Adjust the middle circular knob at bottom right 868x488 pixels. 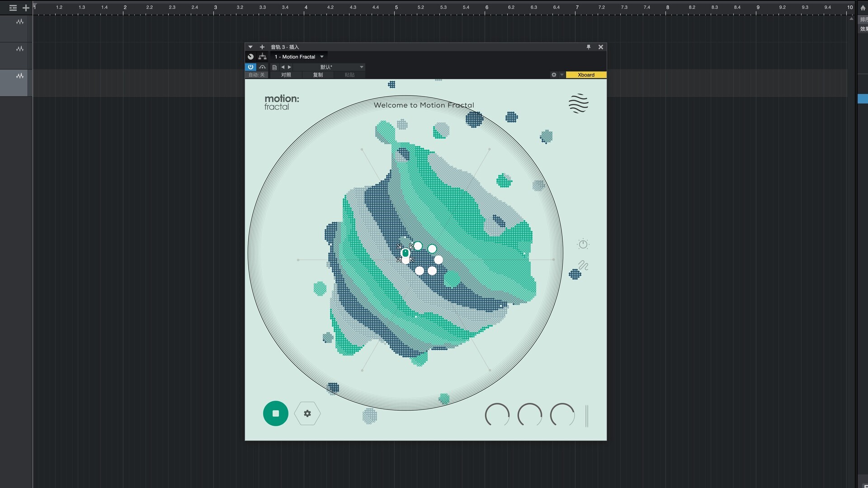point(530,415)
